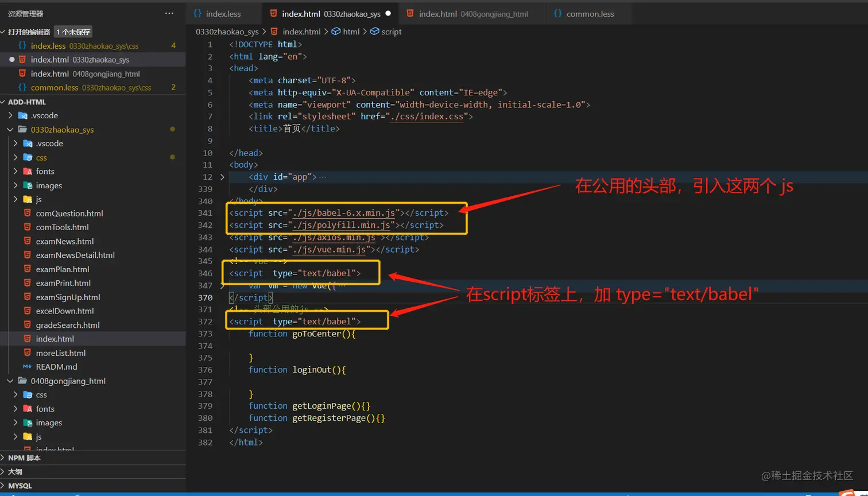Image resolution: width=868 pixels, height=496 pixels.
Task: Collapse the 0330zhaokao_sys folder chevron
Action: [10, 130]
